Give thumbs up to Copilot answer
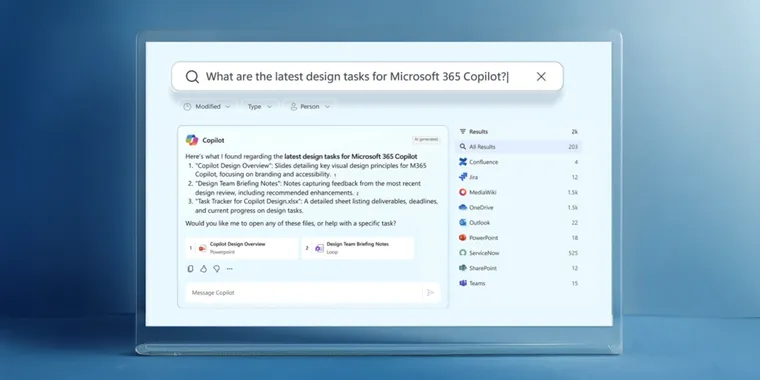The image size is (760, 380). [x=204, y=269]
